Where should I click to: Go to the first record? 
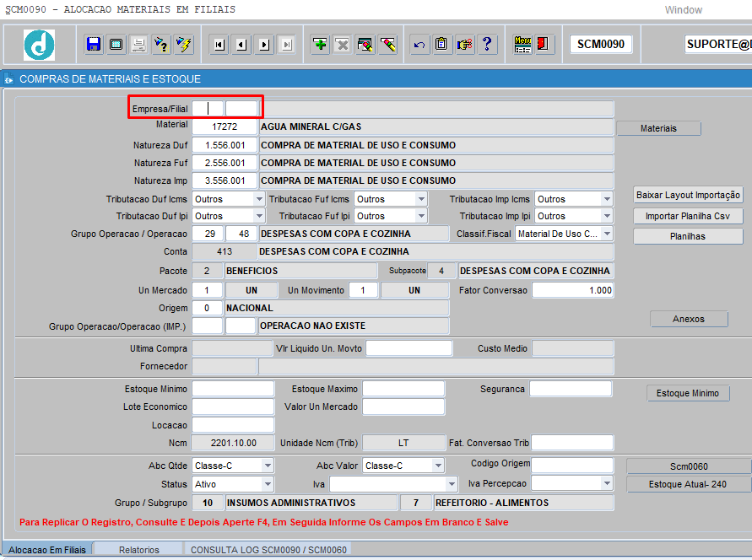(219, 45)
